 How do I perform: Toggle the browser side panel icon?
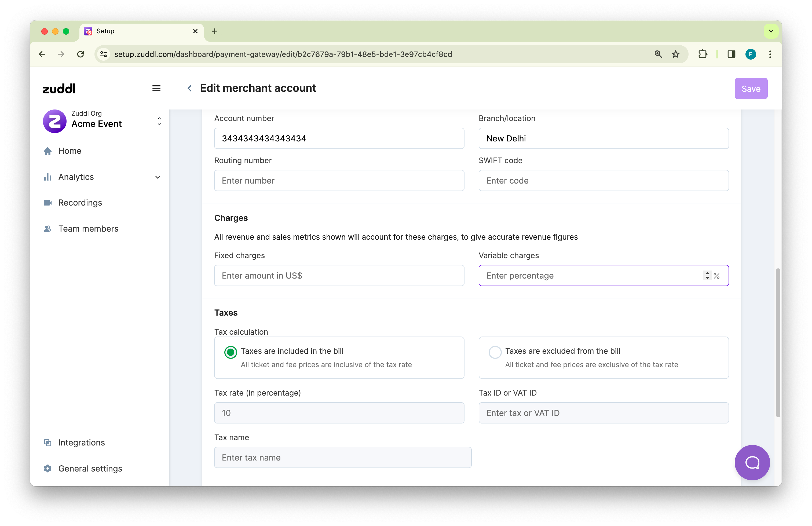pyautogui.click(x=731, y=54)
